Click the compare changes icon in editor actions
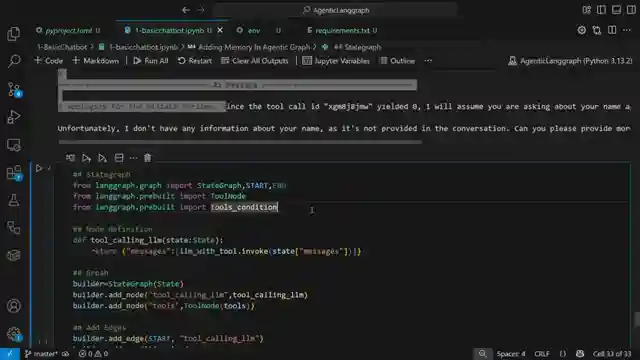 (x=597, y=30)
